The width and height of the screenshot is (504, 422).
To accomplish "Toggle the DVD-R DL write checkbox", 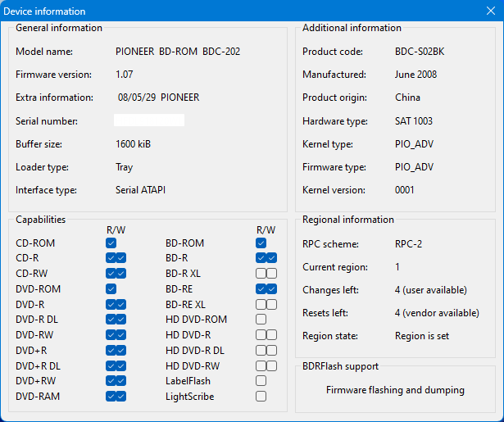I will [x=121, y=320].
